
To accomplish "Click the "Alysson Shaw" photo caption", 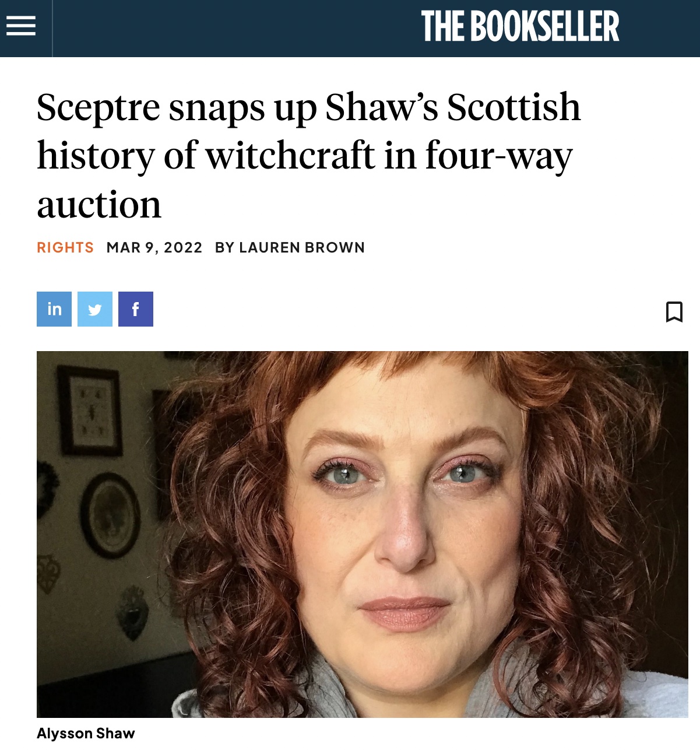I will (x=86, y=734).
